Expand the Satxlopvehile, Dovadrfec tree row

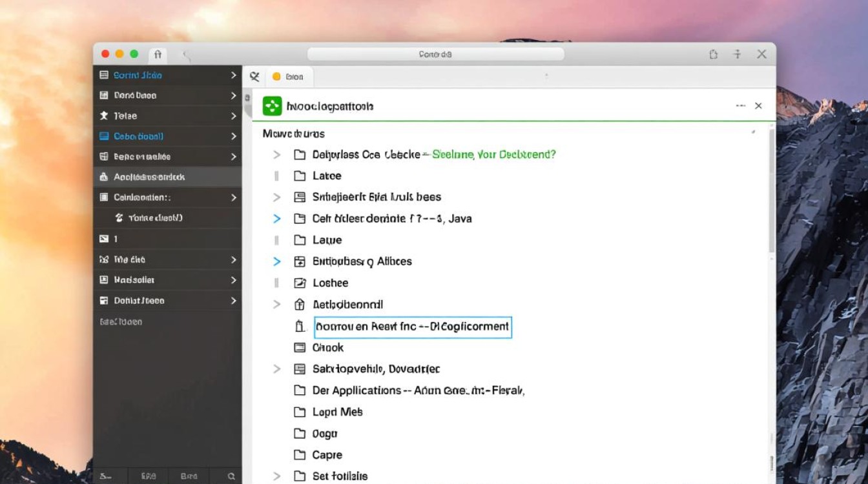pos(277,369)
